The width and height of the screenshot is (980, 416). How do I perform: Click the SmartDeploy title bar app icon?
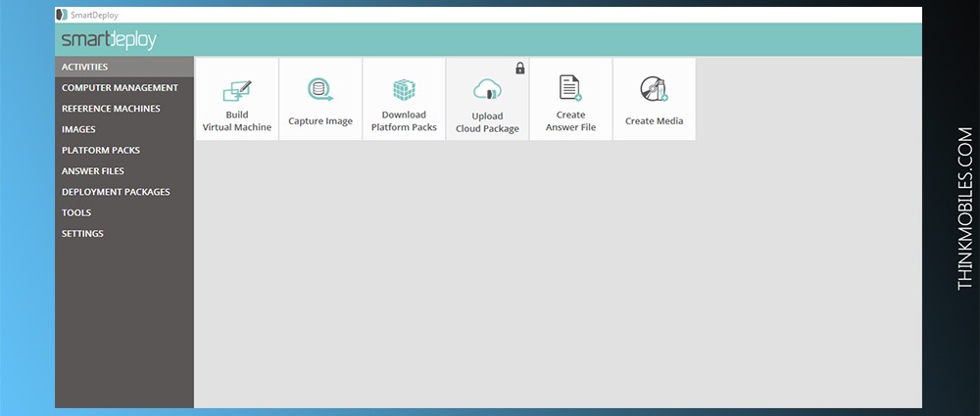[61, 15]
